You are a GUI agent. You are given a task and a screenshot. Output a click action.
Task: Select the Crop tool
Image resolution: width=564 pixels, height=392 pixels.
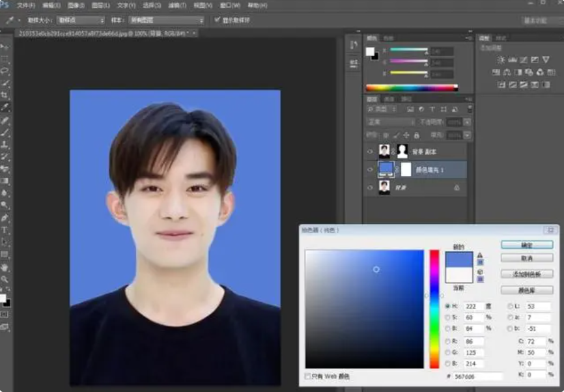coord(5,95)
